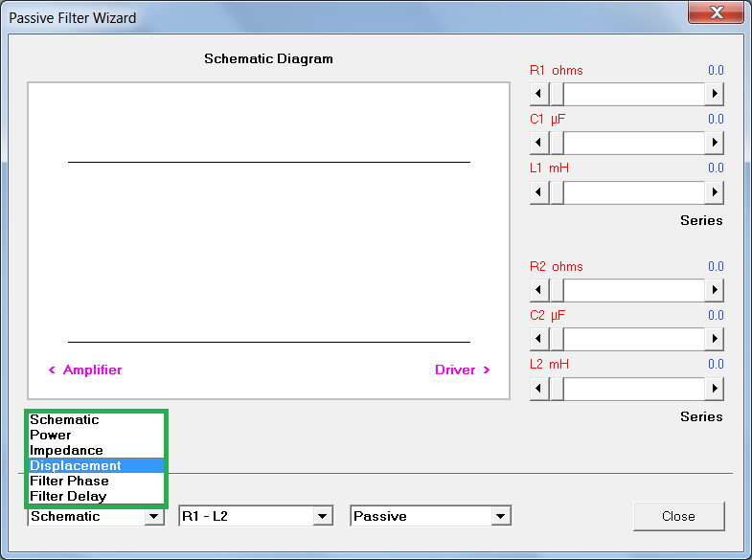
Task: Click the R2 ohms value 0.0
Action: [x=716, y=267]
